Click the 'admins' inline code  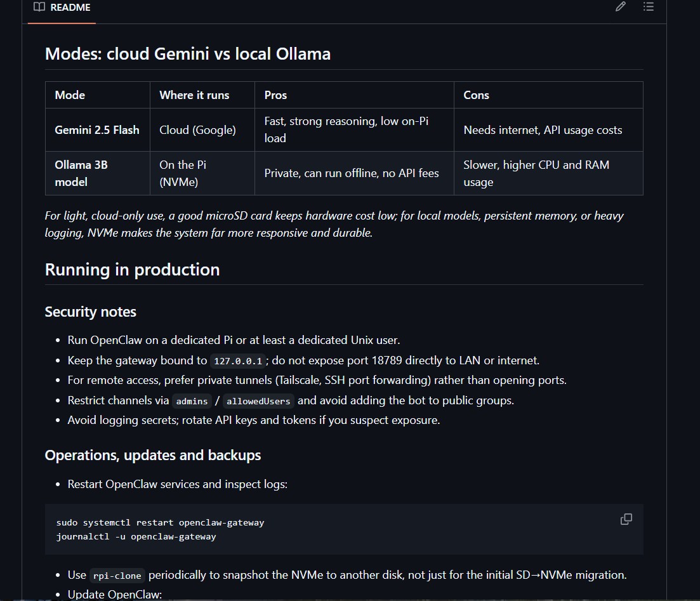tap(192, 401)
